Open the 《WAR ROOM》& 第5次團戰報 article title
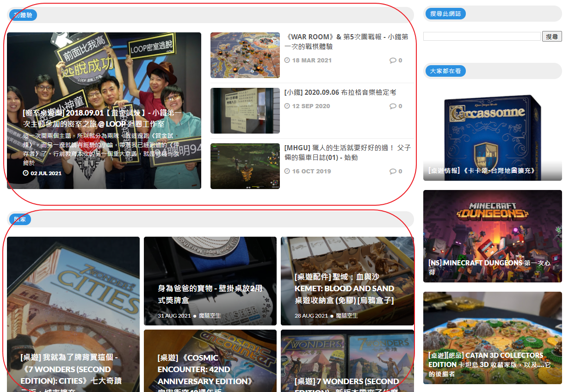The image size is (575, 392). pos(346,42)
